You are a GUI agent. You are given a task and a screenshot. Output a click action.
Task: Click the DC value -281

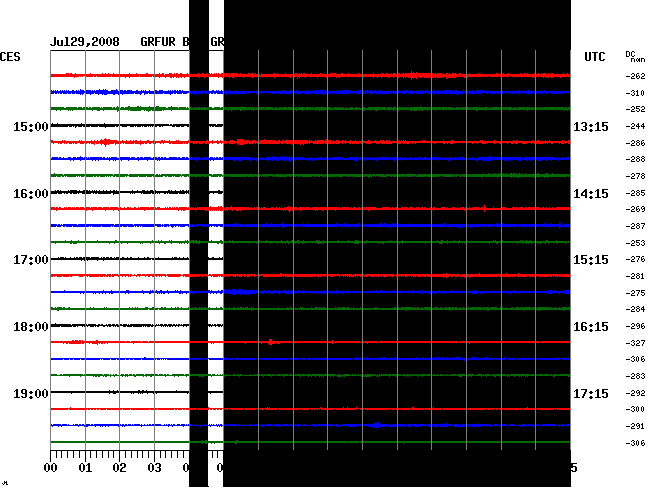pyautogui.click(x=635, y=276)
